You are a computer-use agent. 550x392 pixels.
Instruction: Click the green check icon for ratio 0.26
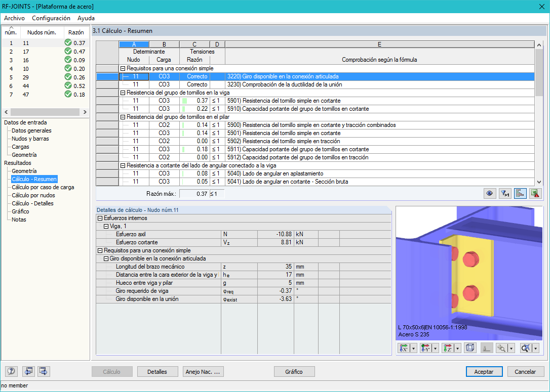click(68, 77)
